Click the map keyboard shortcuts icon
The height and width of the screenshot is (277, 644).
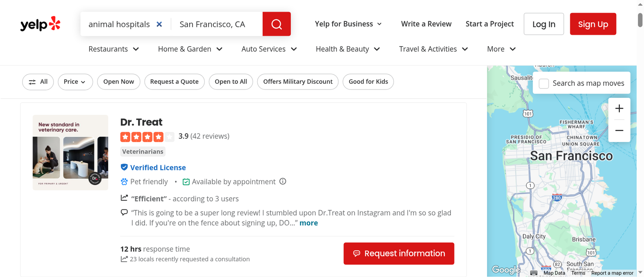point(534,273)
